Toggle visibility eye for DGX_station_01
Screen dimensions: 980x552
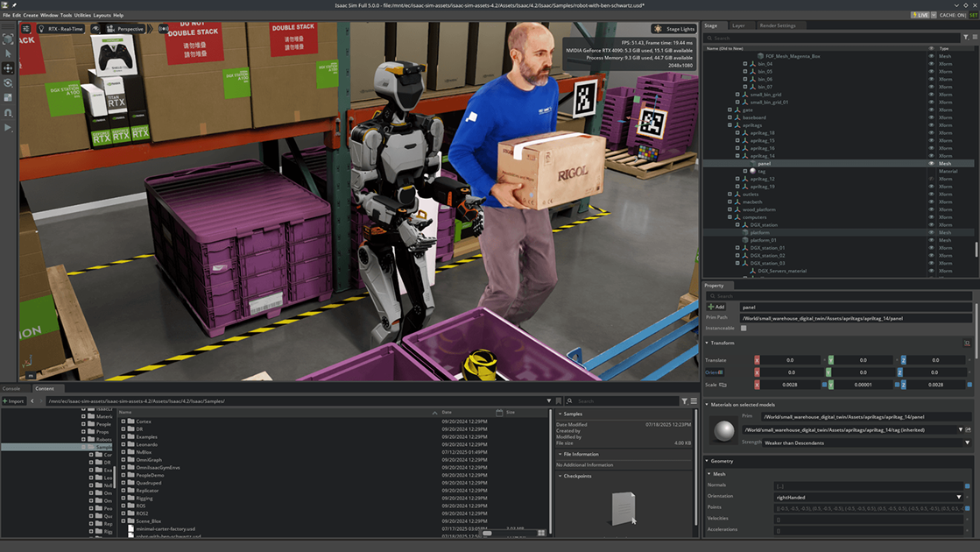pos(931,248)
